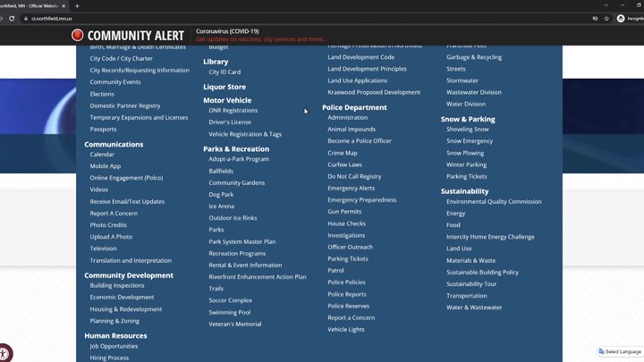Select Vehicle Registration & Tags
Viewport: 644px width, 362px height.
(245, 134)
